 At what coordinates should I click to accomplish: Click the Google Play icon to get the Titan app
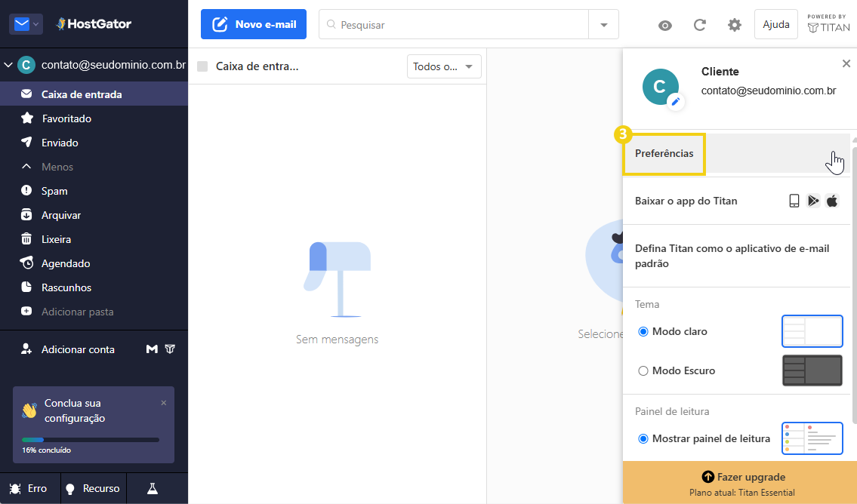click(x=813, y=201)
